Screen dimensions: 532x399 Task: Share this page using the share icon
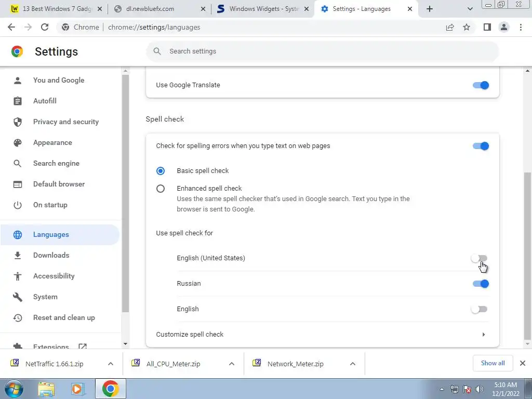point(450,27)
